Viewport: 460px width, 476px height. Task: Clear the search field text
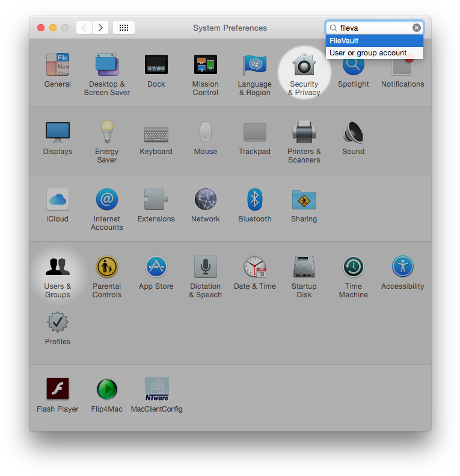(416, 28)
